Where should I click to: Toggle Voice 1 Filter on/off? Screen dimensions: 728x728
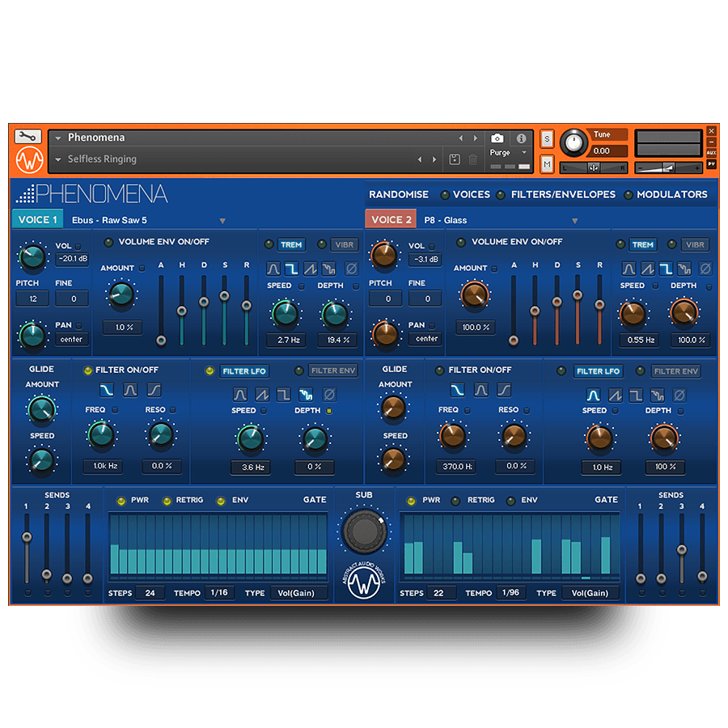pos(87,370)
